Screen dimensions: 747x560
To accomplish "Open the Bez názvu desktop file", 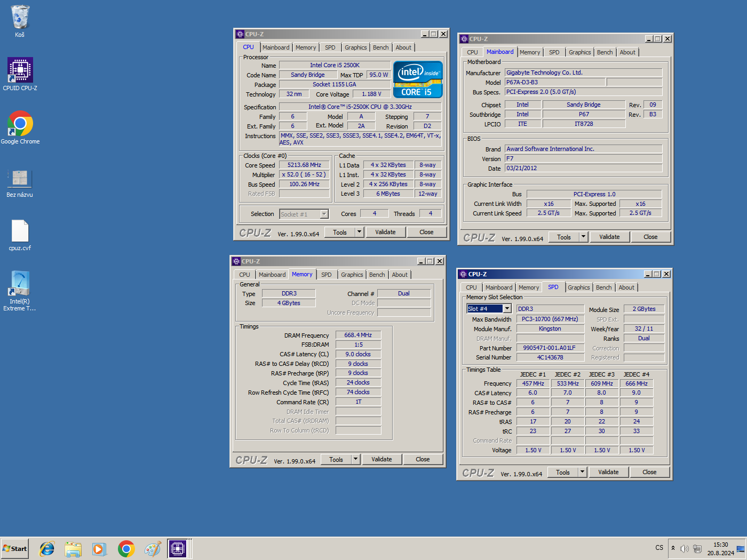I will [20, 183].
